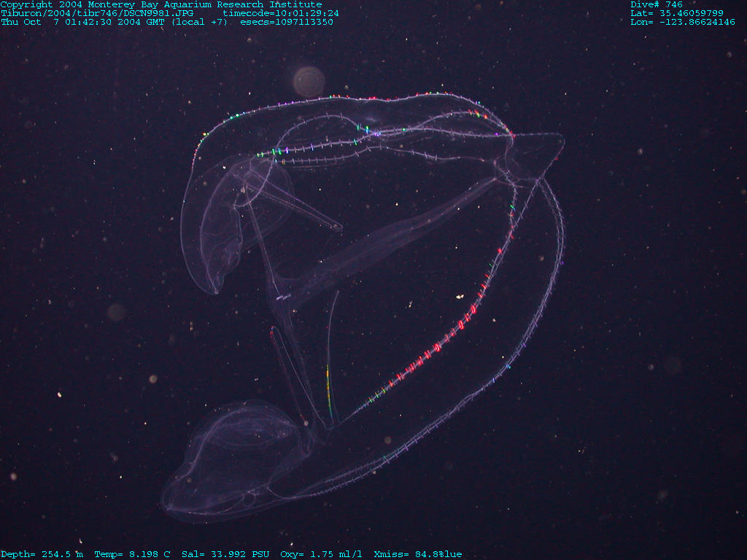This screenshot has width=747, height=560.
Task: Select the file path Tiburon/2004/tibr746/DSCN9981.JPG
Action: [x=97, y=13]
